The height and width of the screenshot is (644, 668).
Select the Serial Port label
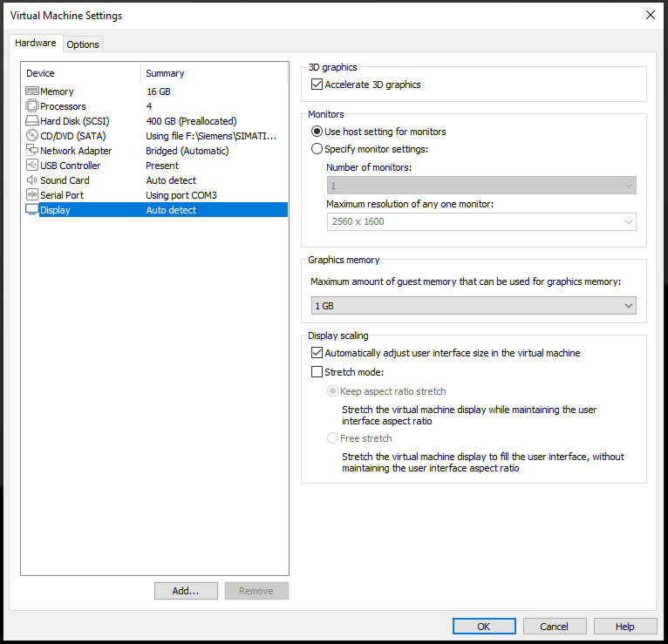coord(62,195)
